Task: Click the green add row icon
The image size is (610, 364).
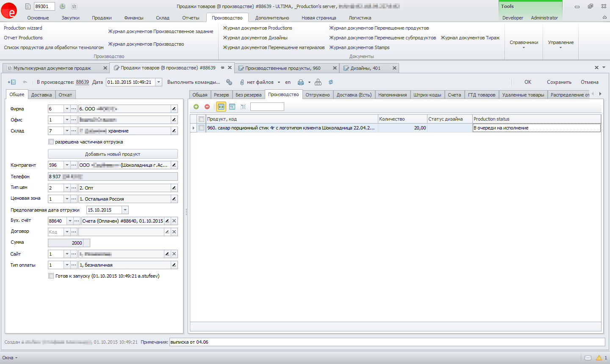Action: (x=196, y=107)
